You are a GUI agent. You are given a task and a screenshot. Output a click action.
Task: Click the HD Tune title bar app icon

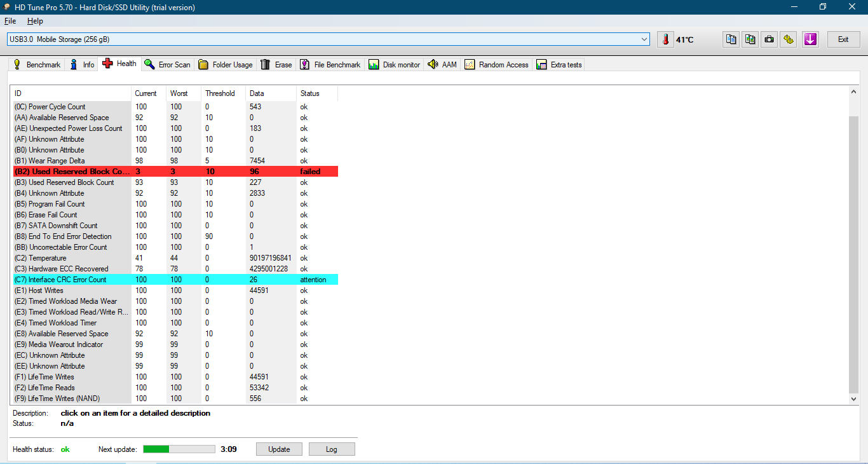(x=7, y=7)
